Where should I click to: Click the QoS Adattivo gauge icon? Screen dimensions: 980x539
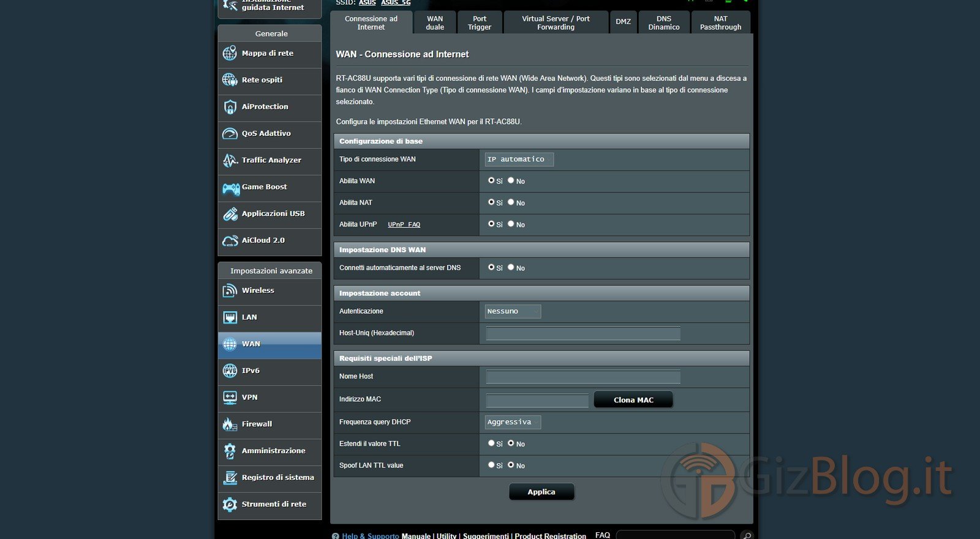(230, 134)
